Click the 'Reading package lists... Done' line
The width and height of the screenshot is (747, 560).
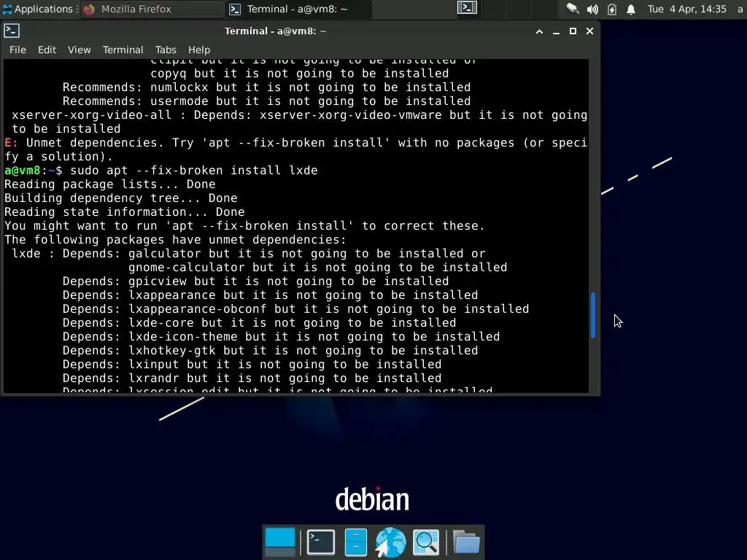point(110,184)
